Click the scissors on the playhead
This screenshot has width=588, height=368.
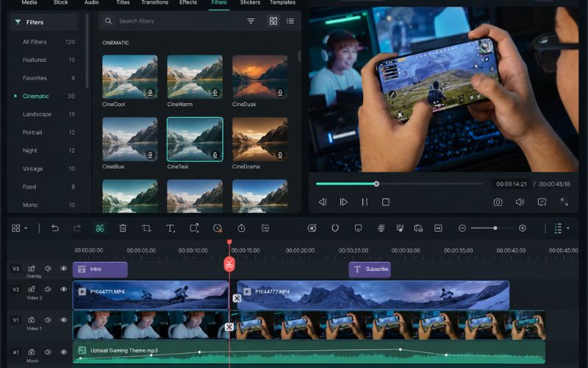point(229,264)
